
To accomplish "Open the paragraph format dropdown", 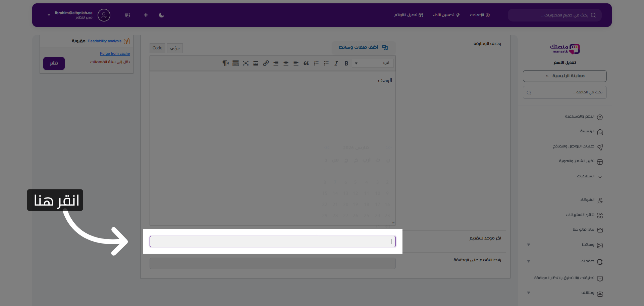I will coord(372,63).
